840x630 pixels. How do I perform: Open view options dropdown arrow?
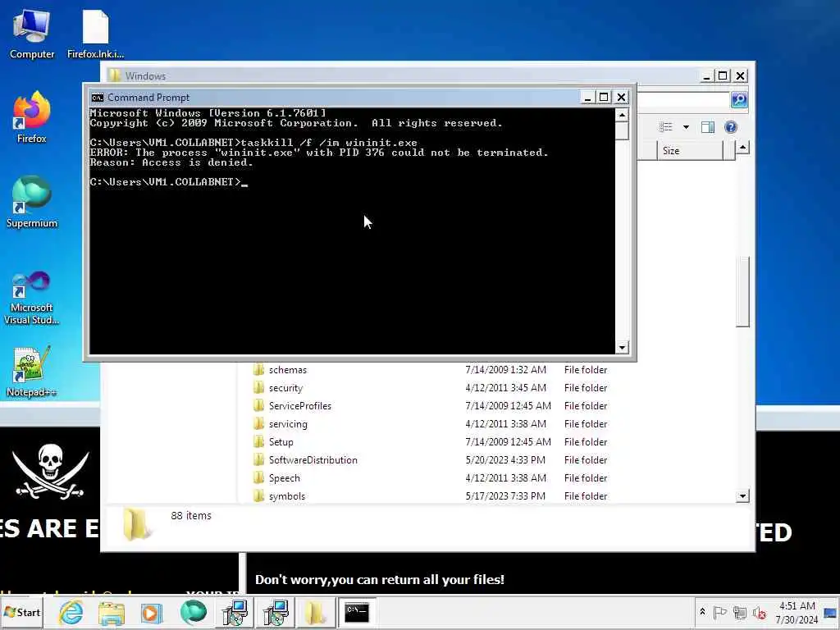click(x=686, y=127)
